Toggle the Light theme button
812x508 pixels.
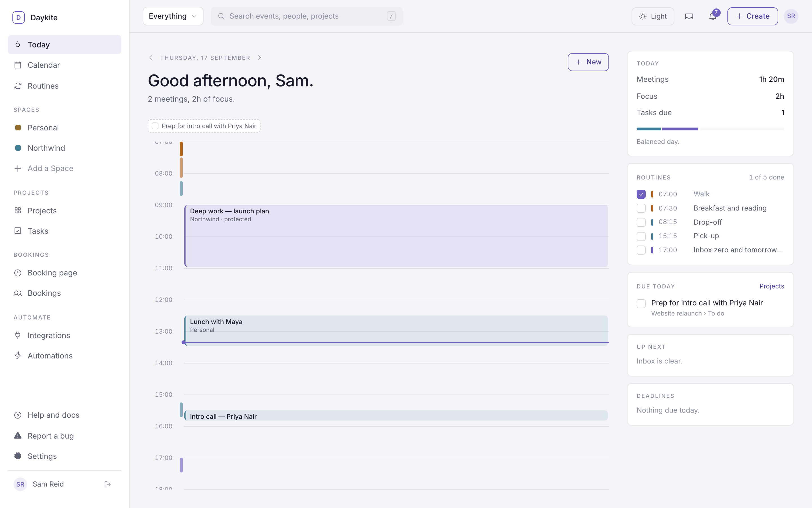(653, 16)
